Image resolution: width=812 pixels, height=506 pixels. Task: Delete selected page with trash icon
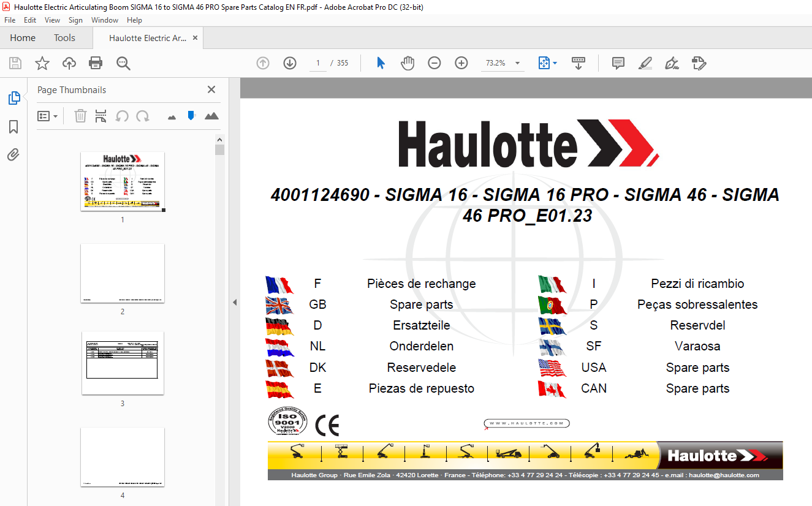[x=80, y=116]
